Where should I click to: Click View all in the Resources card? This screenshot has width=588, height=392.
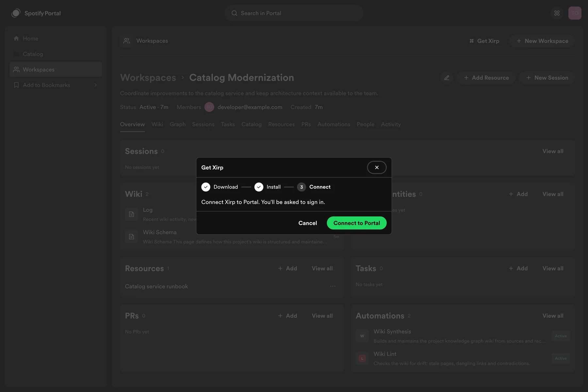click(x=322, y=269)
